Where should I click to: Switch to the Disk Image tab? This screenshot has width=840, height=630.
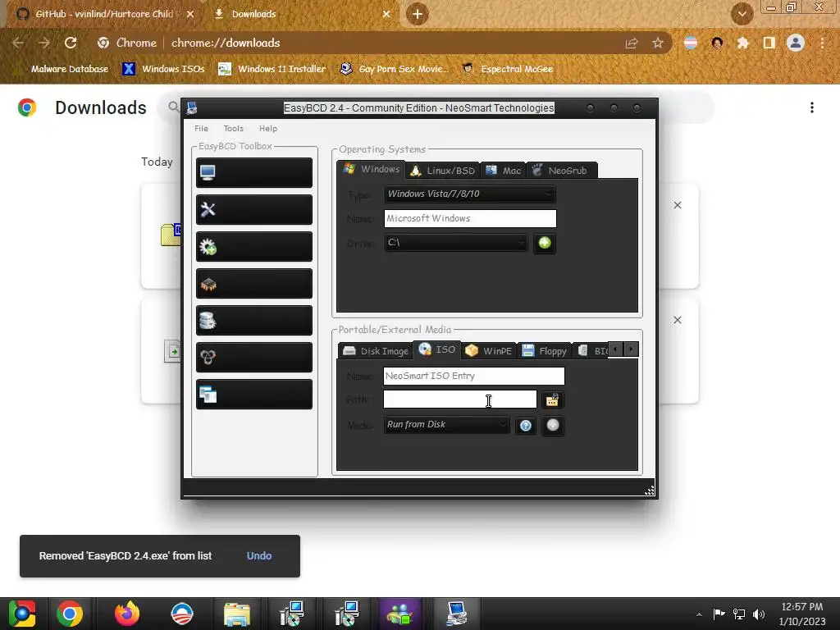click(376, 351)
